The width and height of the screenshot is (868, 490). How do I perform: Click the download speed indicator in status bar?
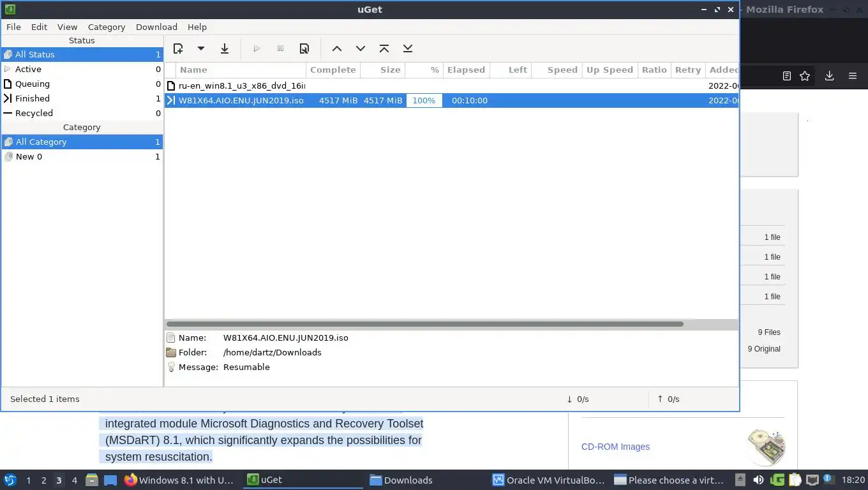tap(578, 399)
